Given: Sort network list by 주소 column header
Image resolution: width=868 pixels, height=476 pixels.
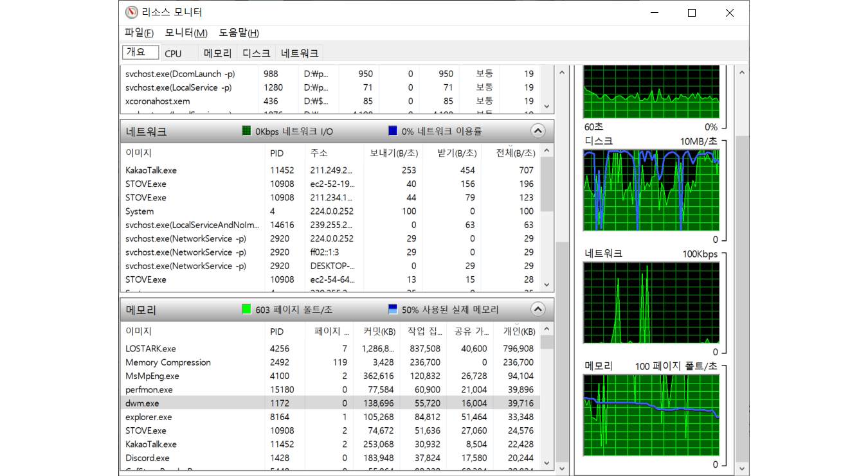Looking at the screenshot, I should (x=334, y=153).
